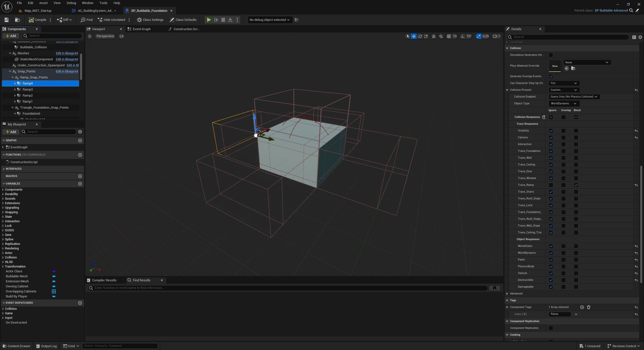Click Edit in Blueprint link for Meshes
The height and width of the screenshot is (350, 644).
[x=67, y=53]
